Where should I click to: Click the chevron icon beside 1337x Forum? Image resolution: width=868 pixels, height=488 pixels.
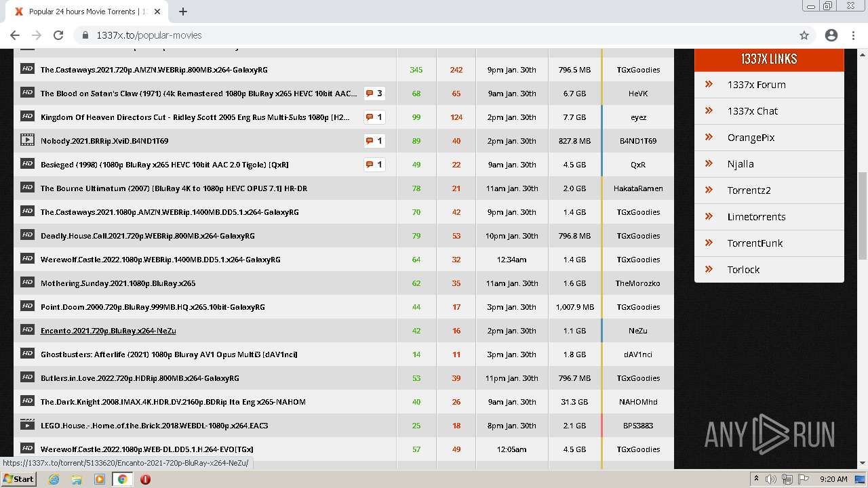pos(709,84)
